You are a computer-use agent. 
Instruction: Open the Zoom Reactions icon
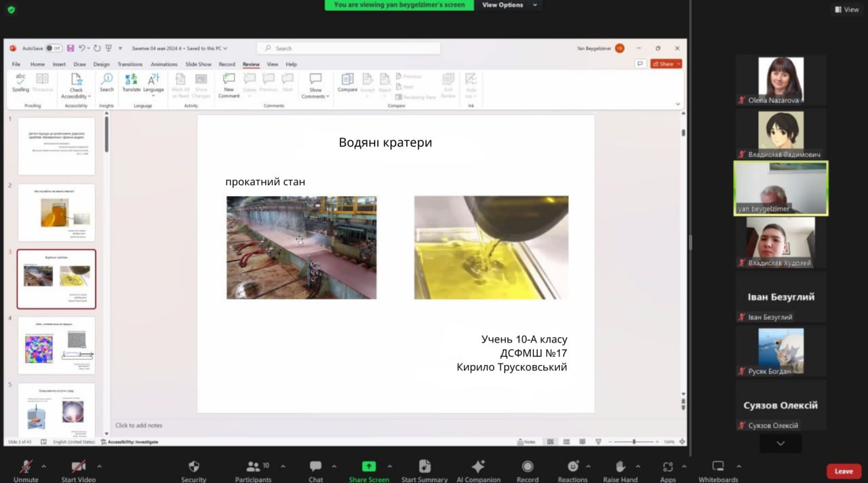point(573,467)
